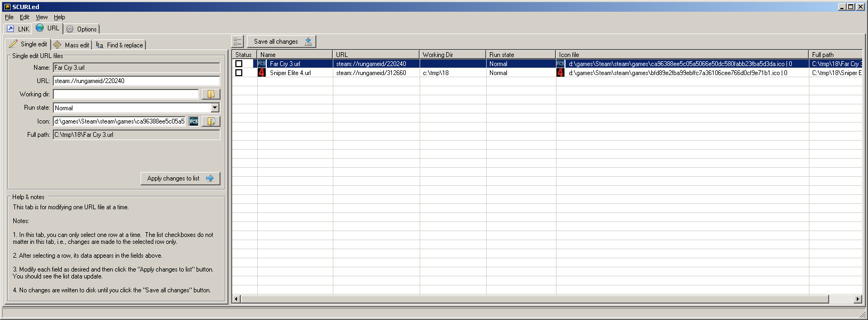Click the C:\tmp\18\Sniper E full path cell
This screenshot has width=868, height=320.
pyautogui.click(x=837, y=73)
